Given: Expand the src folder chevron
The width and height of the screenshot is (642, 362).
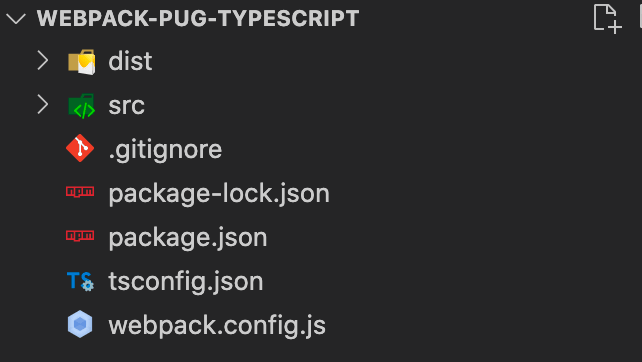Looking at the screenshot, I should [43, 104].
